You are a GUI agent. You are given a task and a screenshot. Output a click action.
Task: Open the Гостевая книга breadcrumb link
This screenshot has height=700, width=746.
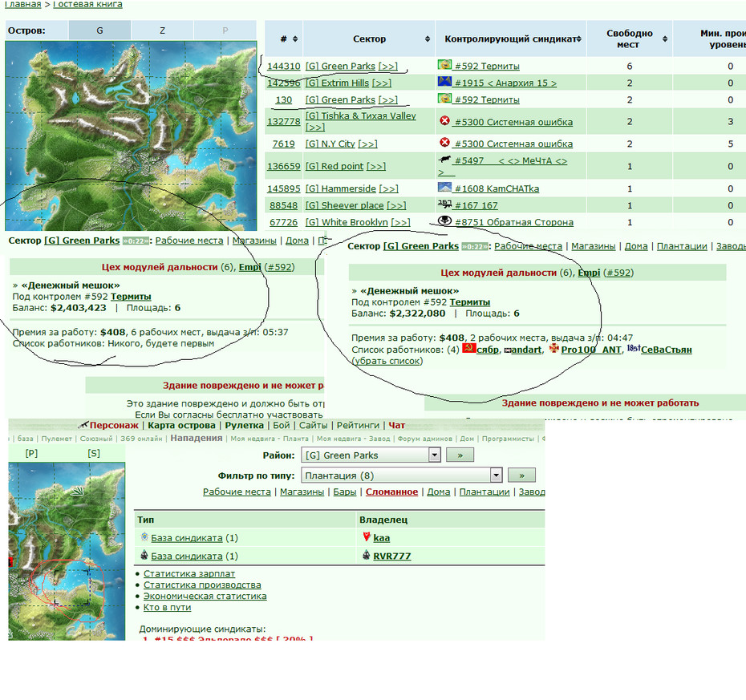pyautogui.click(x=87, y=4)
